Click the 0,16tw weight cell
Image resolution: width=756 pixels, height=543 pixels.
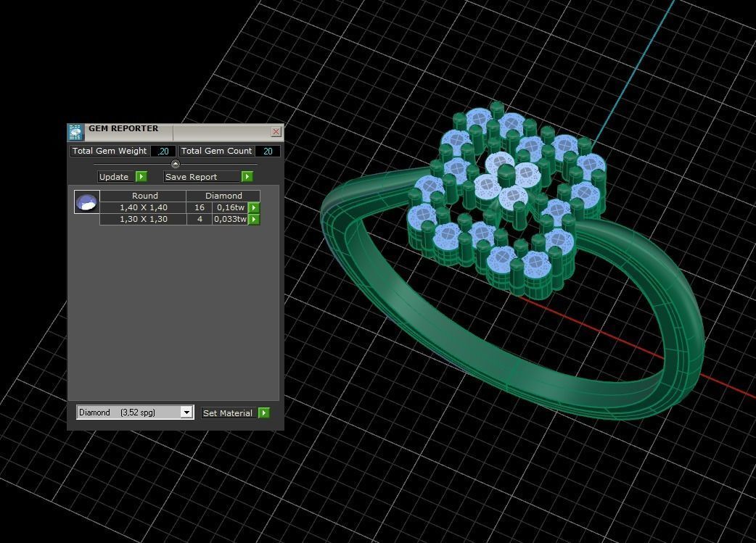[230, 207]
